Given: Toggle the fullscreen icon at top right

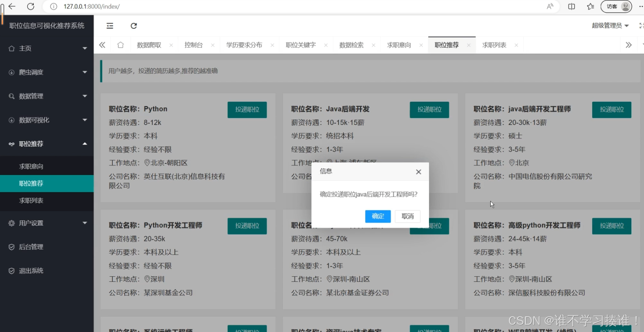Looking at the screenshot, I should (641, 26).
